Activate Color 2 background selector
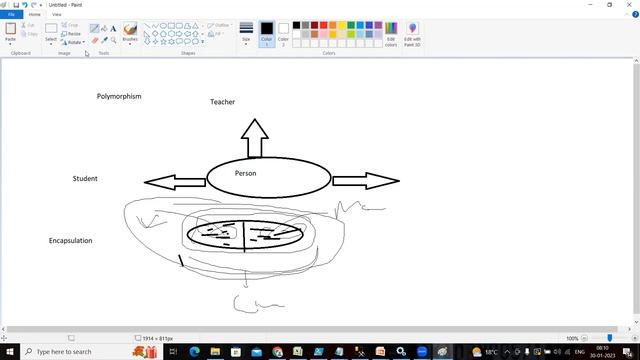The image size is (640, 360). point(283,34)
